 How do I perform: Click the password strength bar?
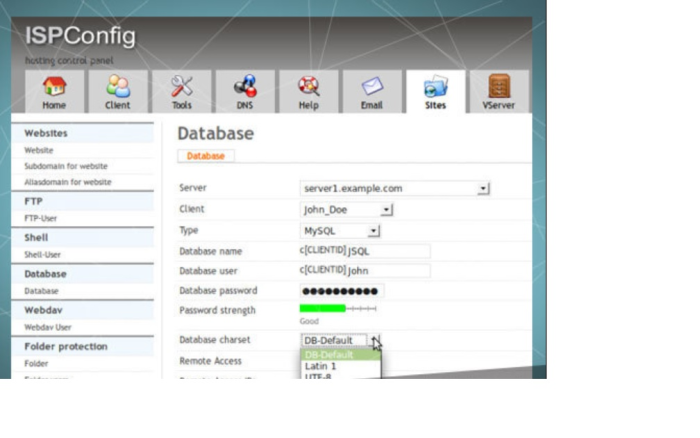point(338,309)
